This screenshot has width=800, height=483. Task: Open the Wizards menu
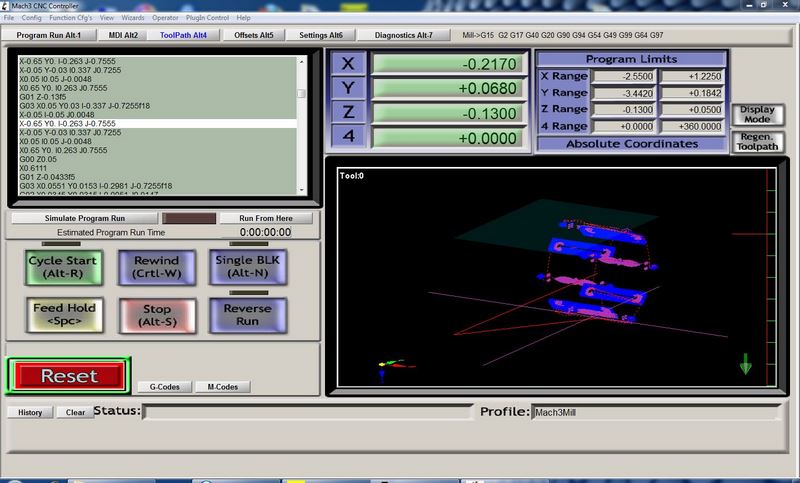click(133, 17)
